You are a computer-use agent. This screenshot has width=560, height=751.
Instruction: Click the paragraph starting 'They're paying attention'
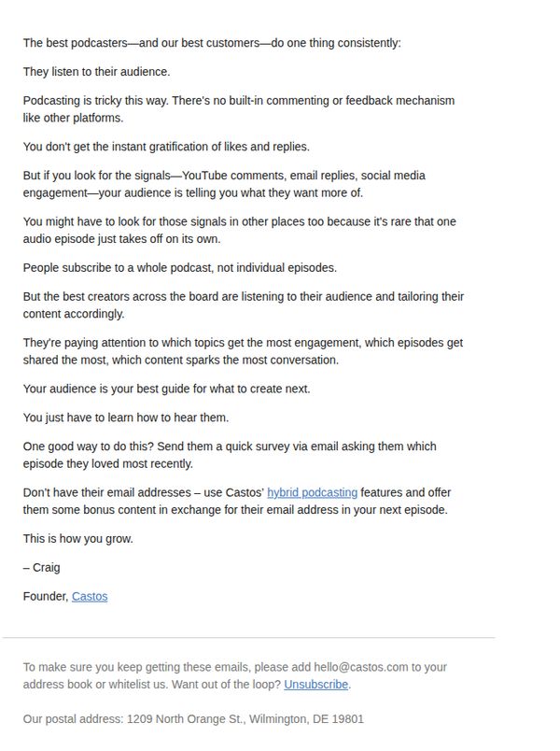point(244,351)
